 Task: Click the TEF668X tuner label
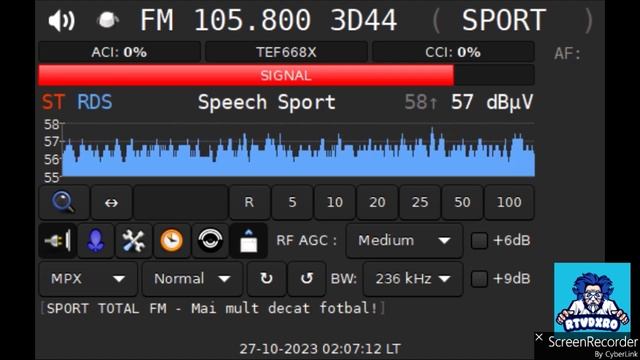pos(286,52)
